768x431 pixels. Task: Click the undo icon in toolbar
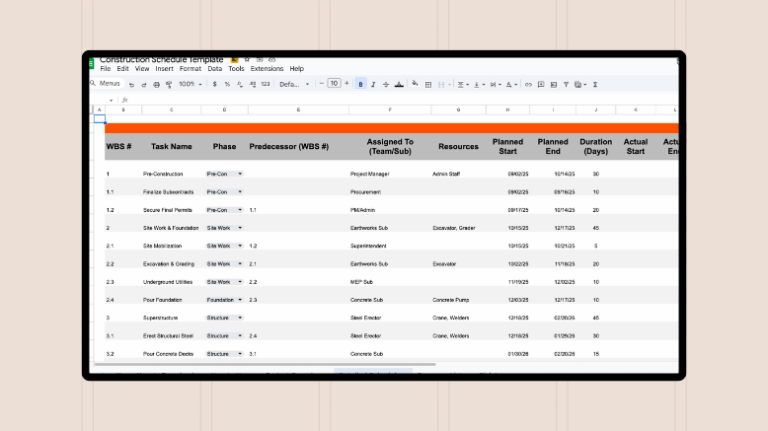pos(133,84)
